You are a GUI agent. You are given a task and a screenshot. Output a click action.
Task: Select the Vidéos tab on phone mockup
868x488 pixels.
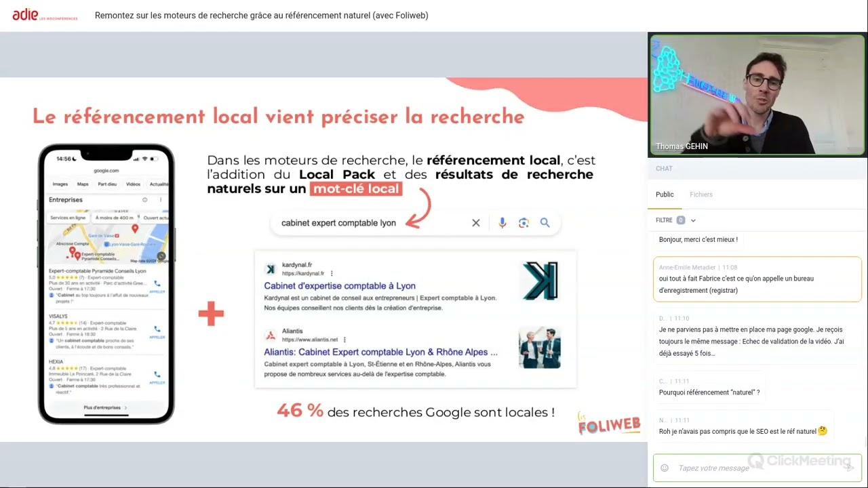[x=133, y=184]
